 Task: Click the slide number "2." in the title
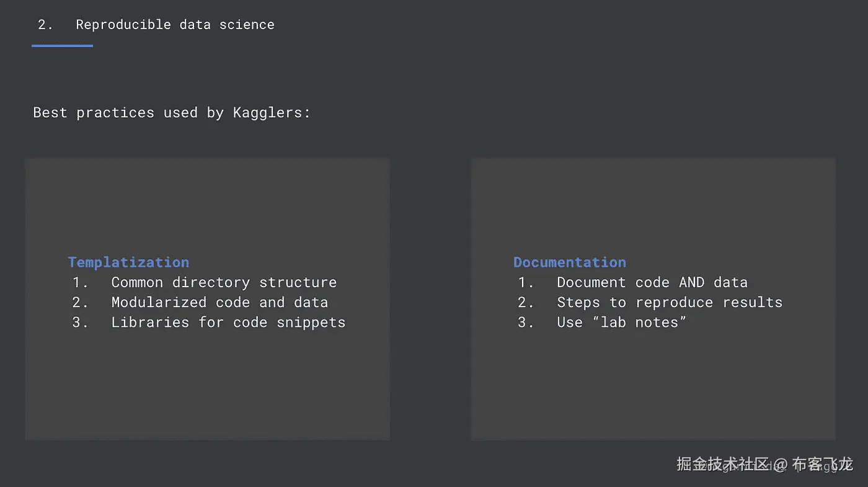pos(45,25)
